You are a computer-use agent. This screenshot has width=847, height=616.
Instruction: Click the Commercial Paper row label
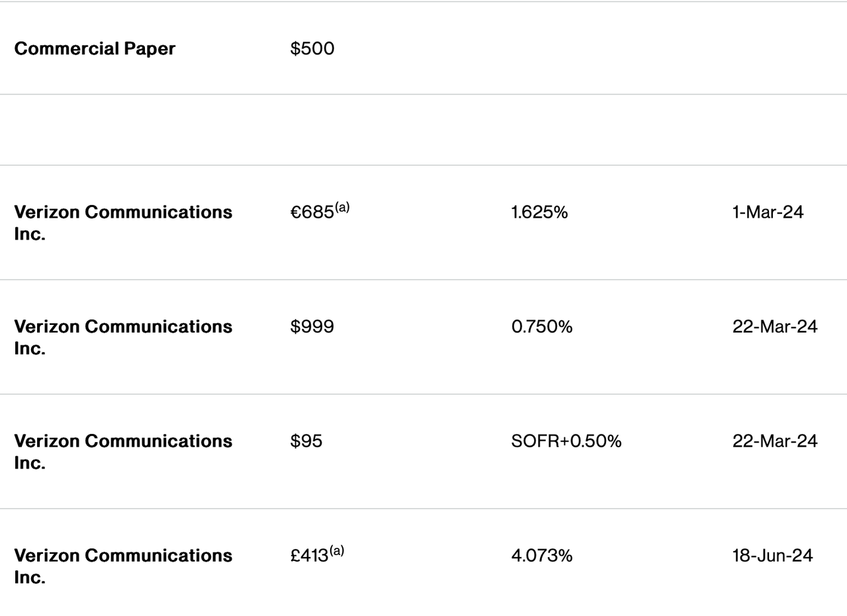click(x=95, y=48)
